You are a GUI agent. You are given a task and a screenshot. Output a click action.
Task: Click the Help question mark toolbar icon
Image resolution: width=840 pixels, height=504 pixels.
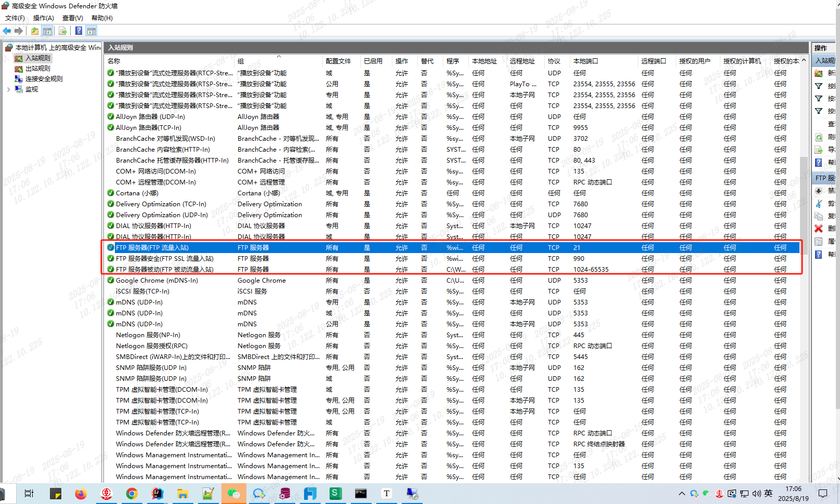pos(78,31)
